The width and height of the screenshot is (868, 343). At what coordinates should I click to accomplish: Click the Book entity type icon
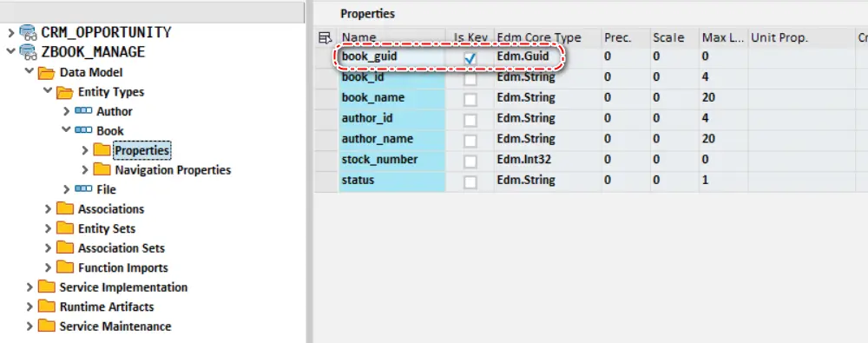[x=83, y=130]
